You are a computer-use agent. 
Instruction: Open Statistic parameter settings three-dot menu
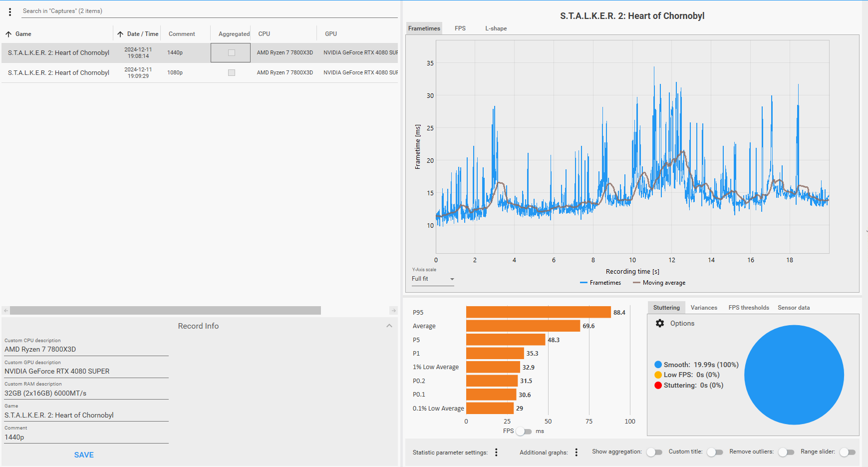click(496, 452)
